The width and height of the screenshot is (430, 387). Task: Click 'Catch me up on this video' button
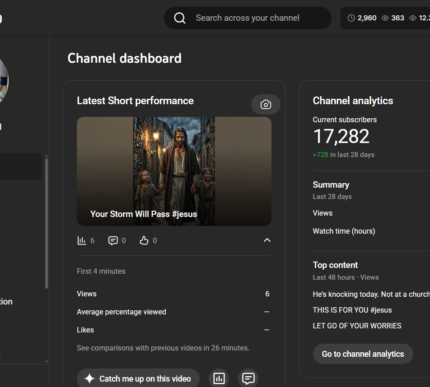coord(138,379)
